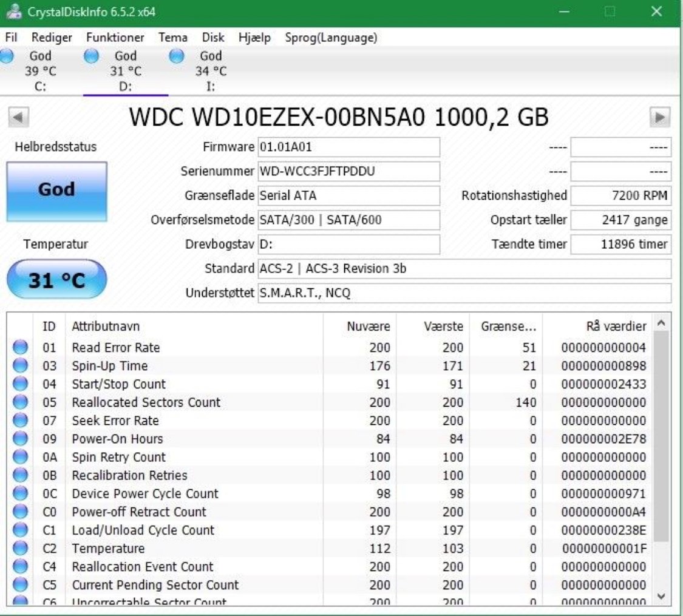Open the Rediger menu

52,38
